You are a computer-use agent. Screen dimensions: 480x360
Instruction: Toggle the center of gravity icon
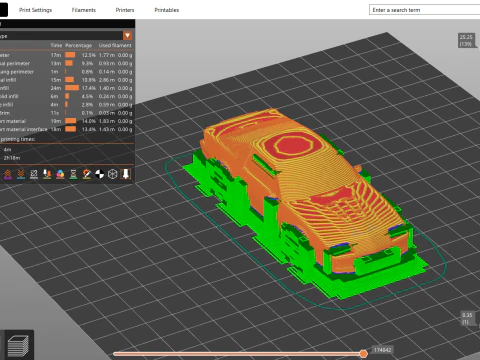[x=99, y=174]
